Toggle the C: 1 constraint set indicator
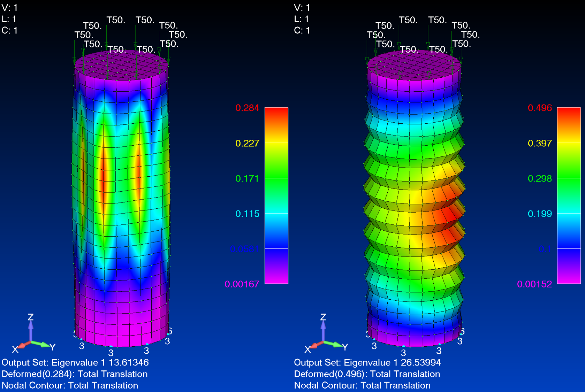Image resolution: width=585 pixels, height=392 pixels. coord(9,31)
